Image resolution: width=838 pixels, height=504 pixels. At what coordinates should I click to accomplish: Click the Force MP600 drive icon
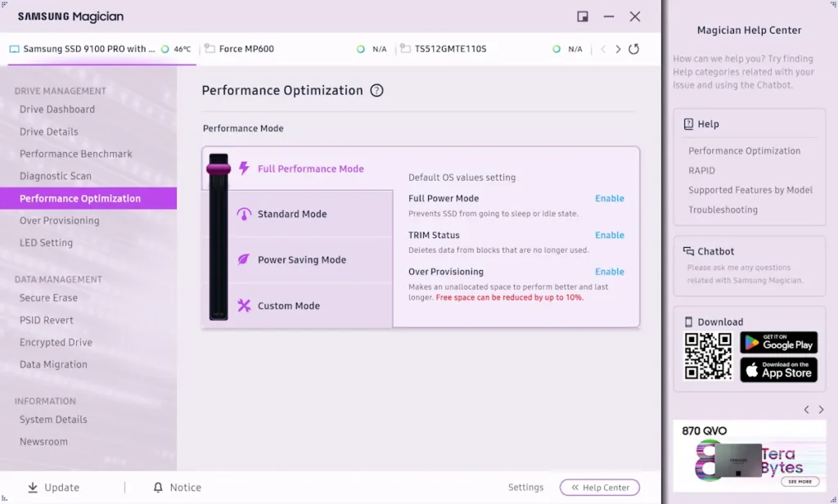[x=210, y=48]
